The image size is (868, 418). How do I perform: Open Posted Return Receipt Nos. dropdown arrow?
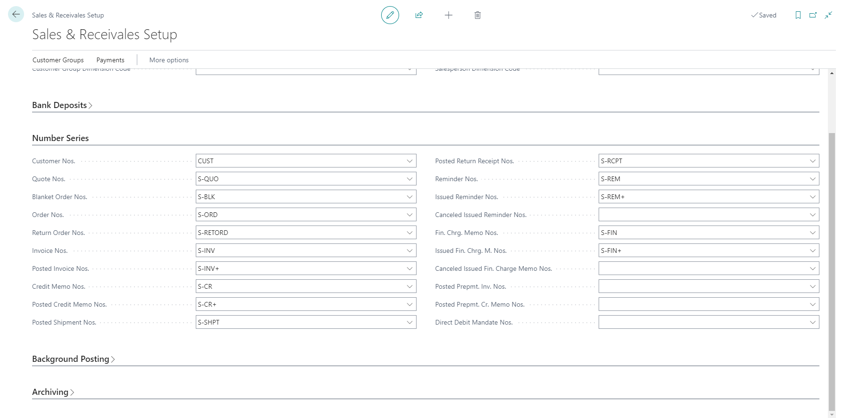click(812, 161)
